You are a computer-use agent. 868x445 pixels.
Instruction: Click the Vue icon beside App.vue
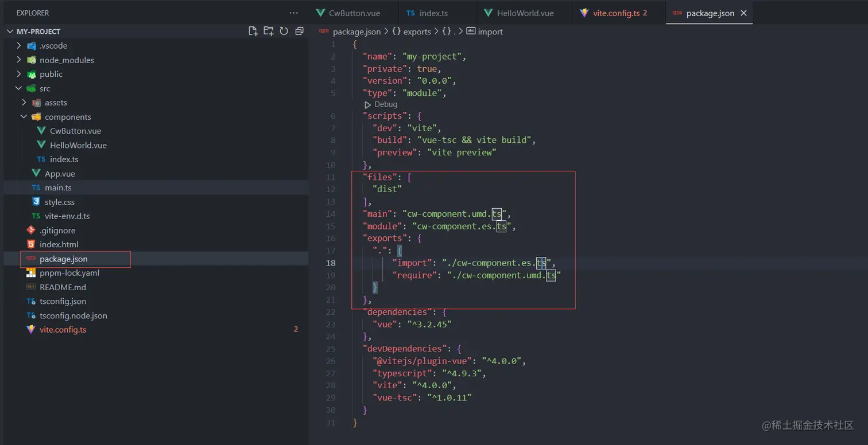click(x=36, y=173)
